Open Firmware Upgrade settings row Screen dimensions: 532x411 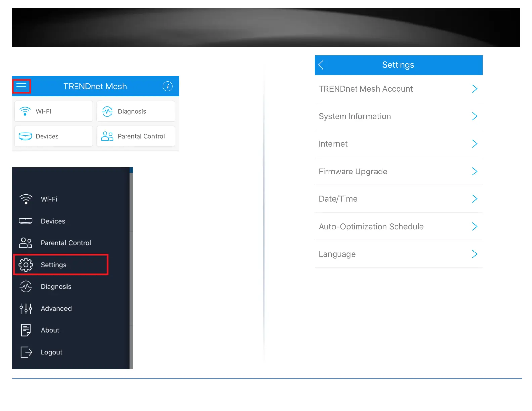399,171
